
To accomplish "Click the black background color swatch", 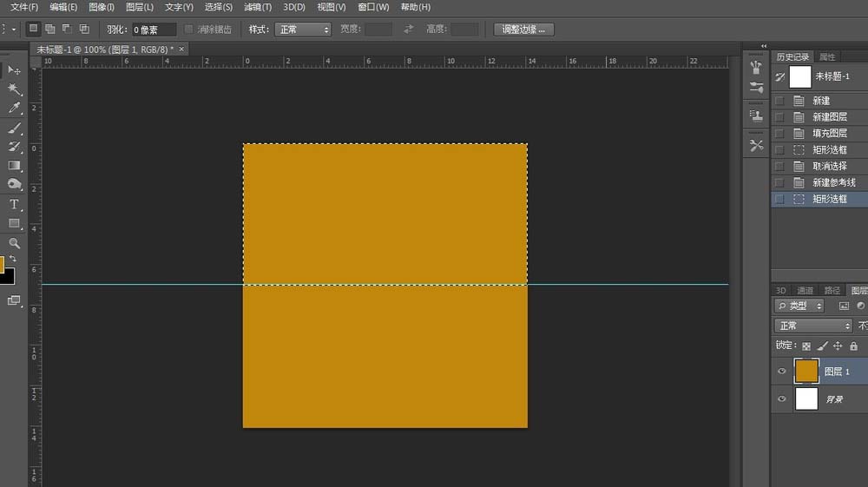I will 8,277.
